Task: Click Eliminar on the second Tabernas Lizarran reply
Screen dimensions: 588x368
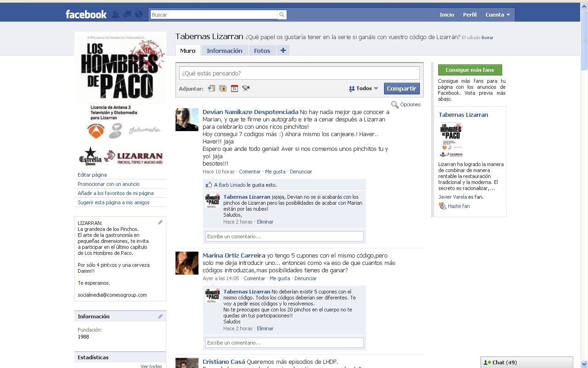Action: [265, 328]
